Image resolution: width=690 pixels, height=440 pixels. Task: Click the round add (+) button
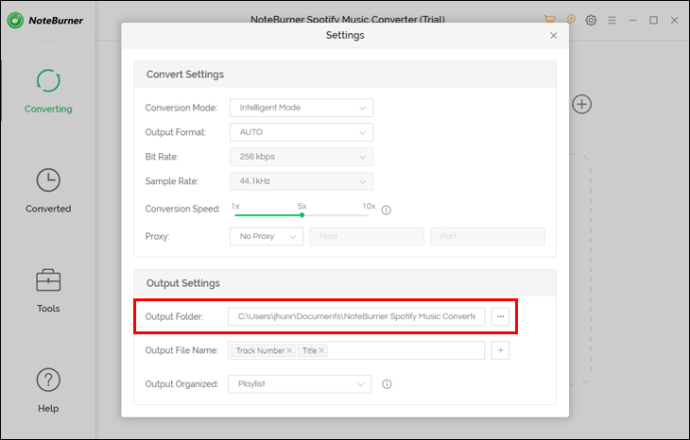tap(582, 104)
